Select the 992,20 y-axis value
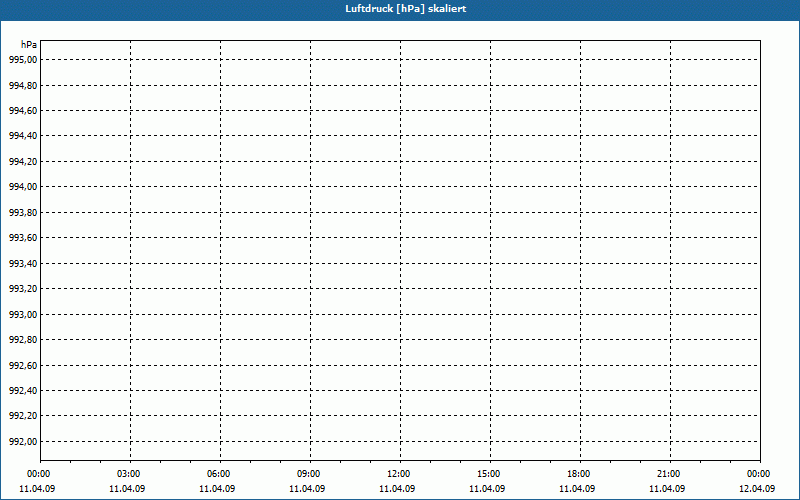Image resolution: width=800 pixels, height=500 pixels. tap(23, 417)
